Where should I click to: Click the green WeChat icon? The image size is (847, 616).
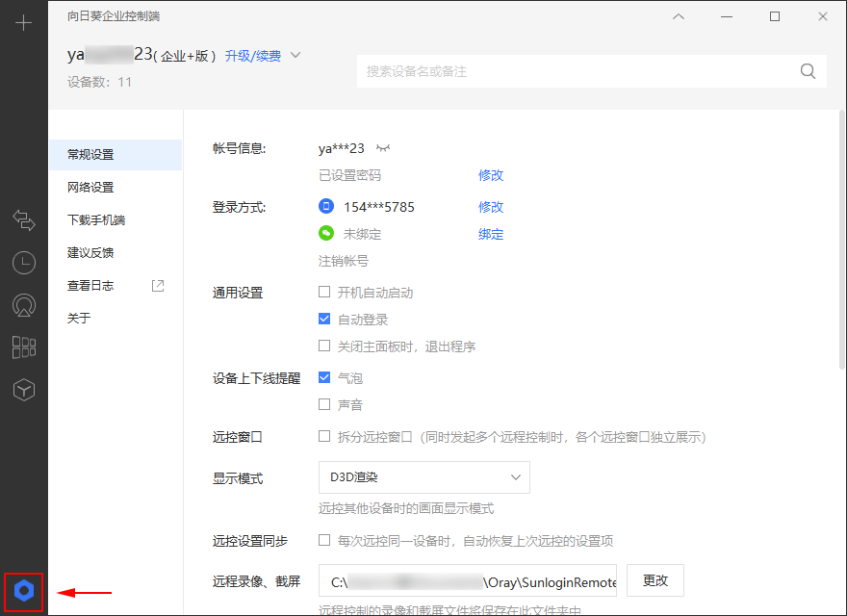coord(326,234)
